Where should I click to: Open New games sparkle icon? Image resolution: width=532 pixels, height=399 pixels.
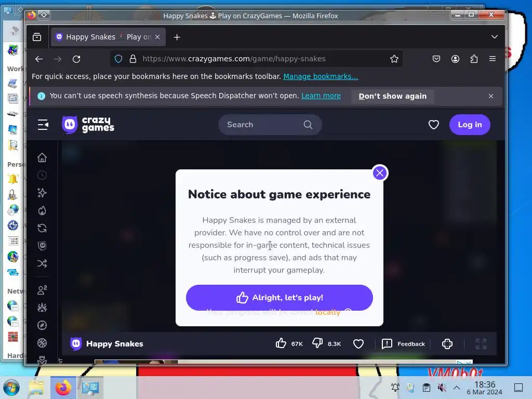point(42,193)
